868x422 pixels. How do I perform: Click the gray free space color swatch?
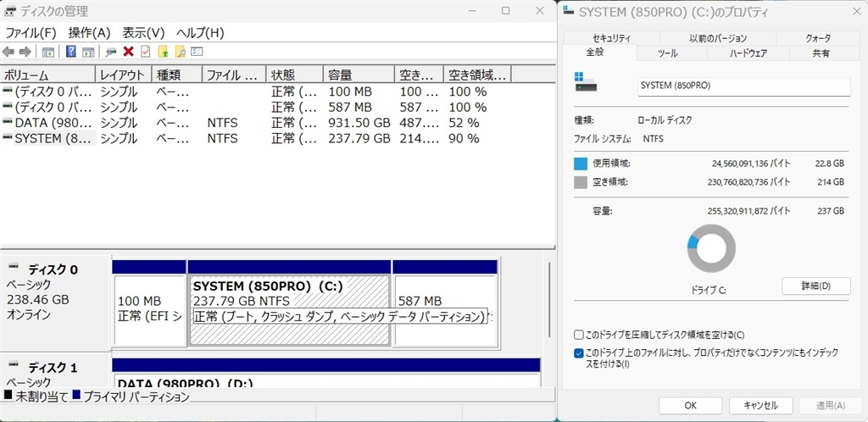coord(581,182)
